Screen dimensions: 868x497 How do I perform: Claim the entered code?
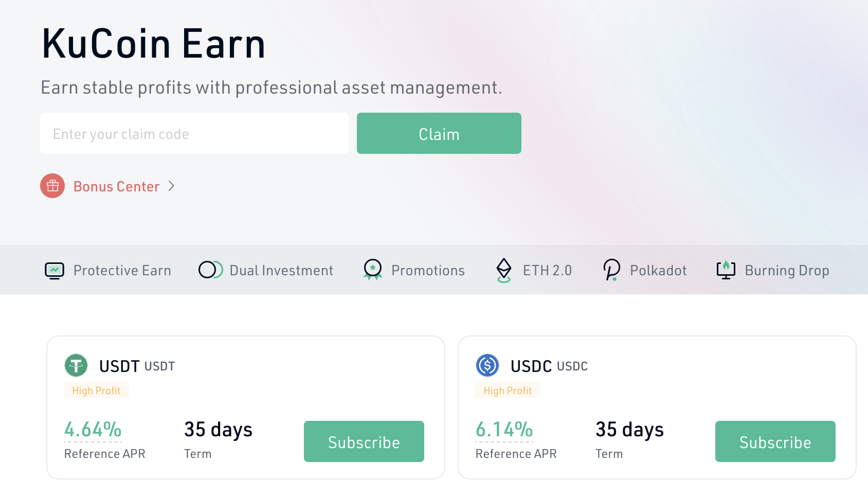(x=439, y=133)
